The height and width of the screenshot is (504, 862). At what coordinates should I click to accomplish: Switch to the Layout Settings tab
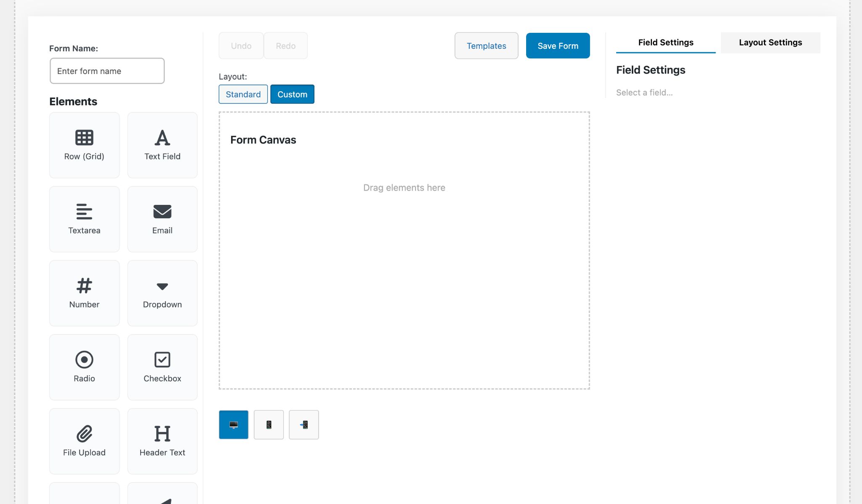click(x=770, y=42)
